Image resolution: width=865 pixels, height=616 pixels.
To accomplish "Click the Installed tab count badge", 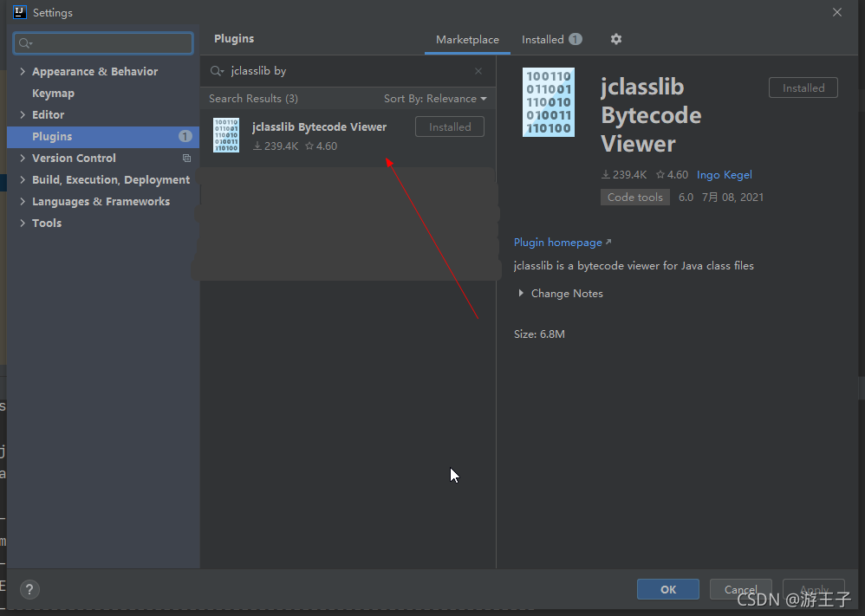I will point(576,39).
